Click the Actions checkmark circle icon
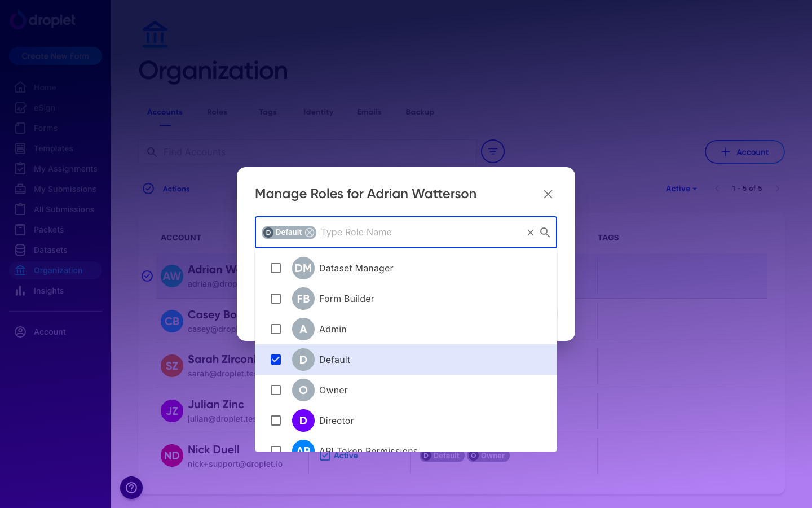Image resolution: width=812 pixels, height=508 pixels. tap(148, 189)
